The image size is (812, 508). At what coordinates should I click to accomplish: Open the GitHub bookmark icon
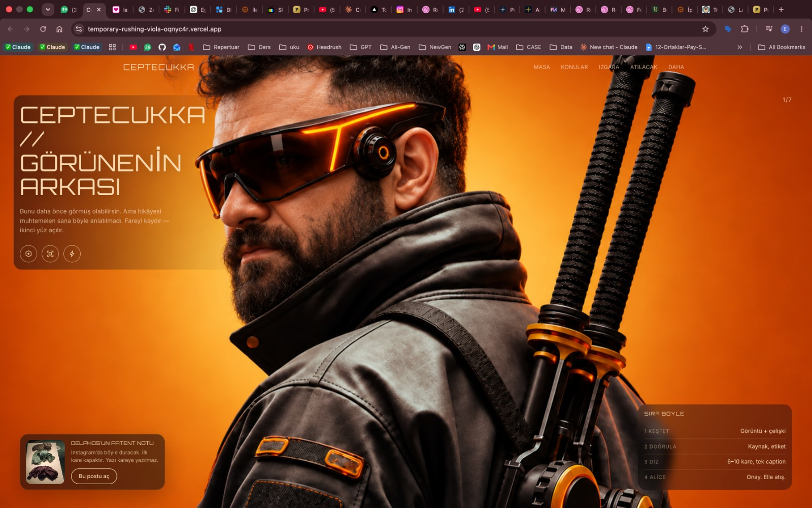(x=162, y=47)
